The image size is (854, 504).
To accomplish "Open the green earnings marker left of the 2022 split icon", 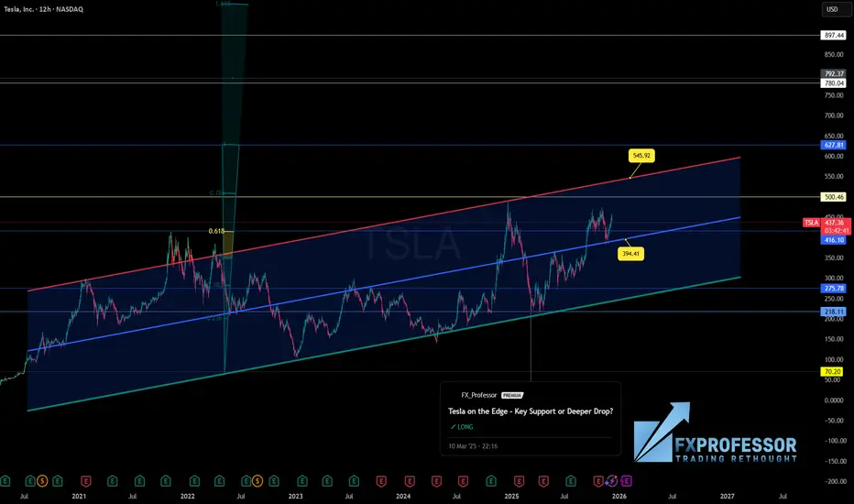I will pyautogui.click(x=246, y=480).
